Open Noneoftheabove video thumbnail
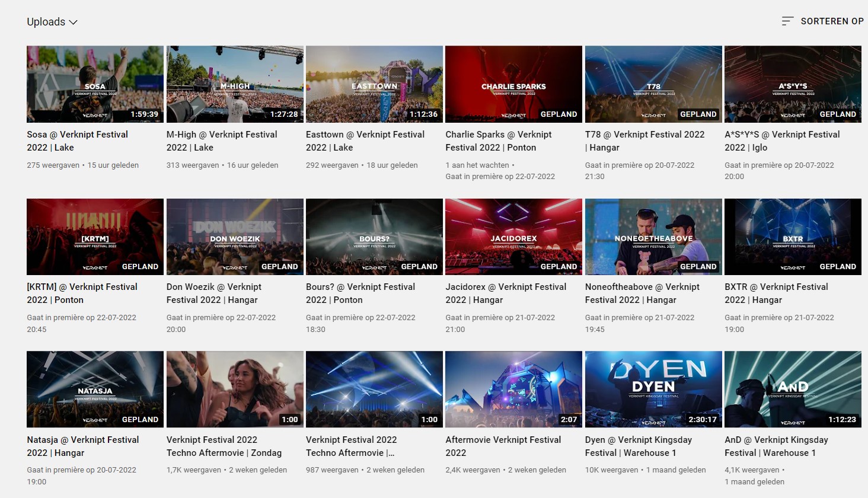 point(653,237)
